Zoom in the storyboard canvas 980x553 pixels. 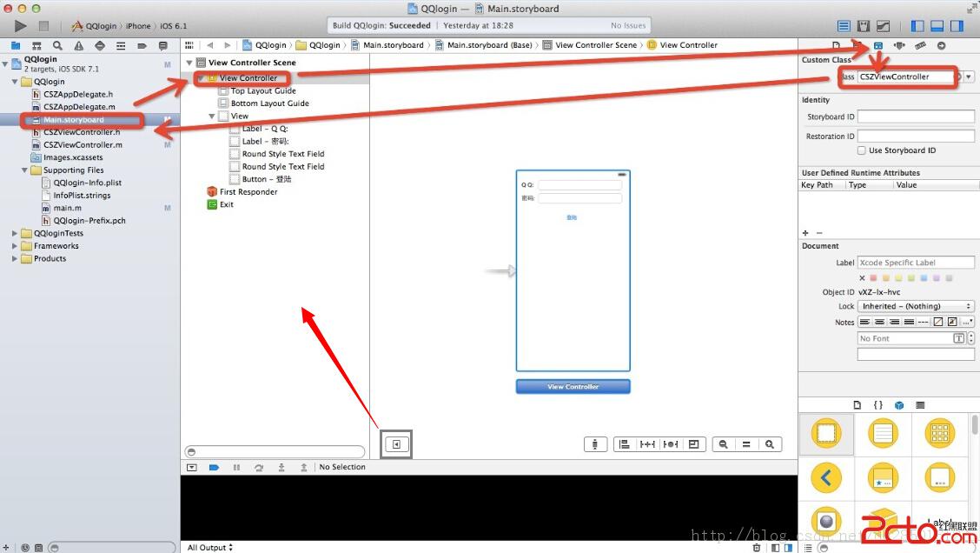(x=770, y=444)
